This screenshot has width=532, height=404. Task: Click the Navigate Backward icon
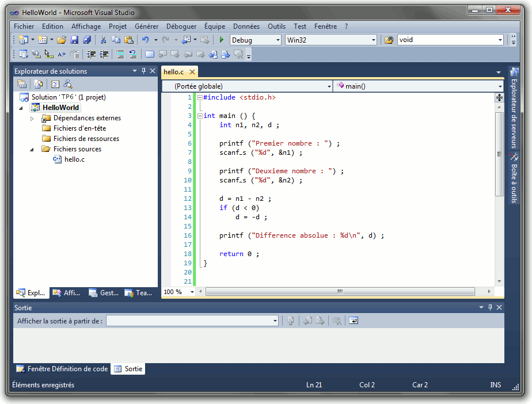click(187, 40)
